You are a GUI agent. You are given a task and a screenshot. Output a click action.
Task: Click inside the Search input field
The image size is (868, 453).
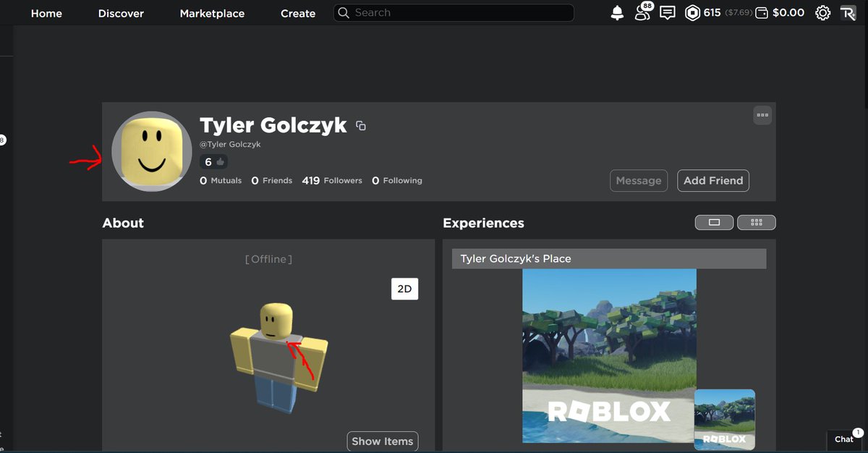(454, 13)
